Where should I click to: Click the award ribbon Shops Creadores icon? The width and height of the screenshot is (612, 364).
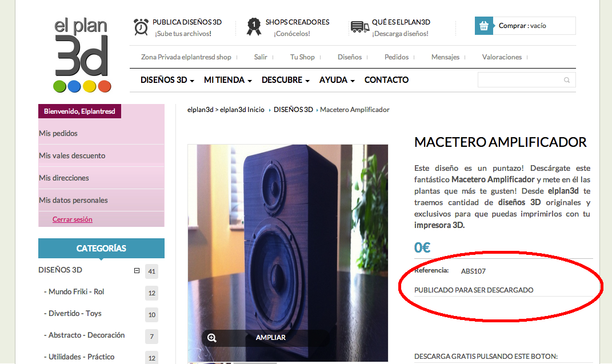pos(254,26)
